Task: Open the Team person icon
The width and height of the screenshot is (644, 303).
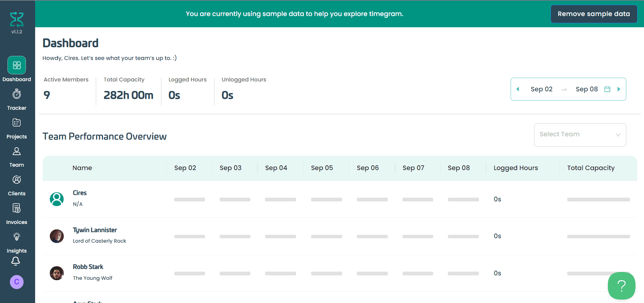Action: click(x=17, y=151)
